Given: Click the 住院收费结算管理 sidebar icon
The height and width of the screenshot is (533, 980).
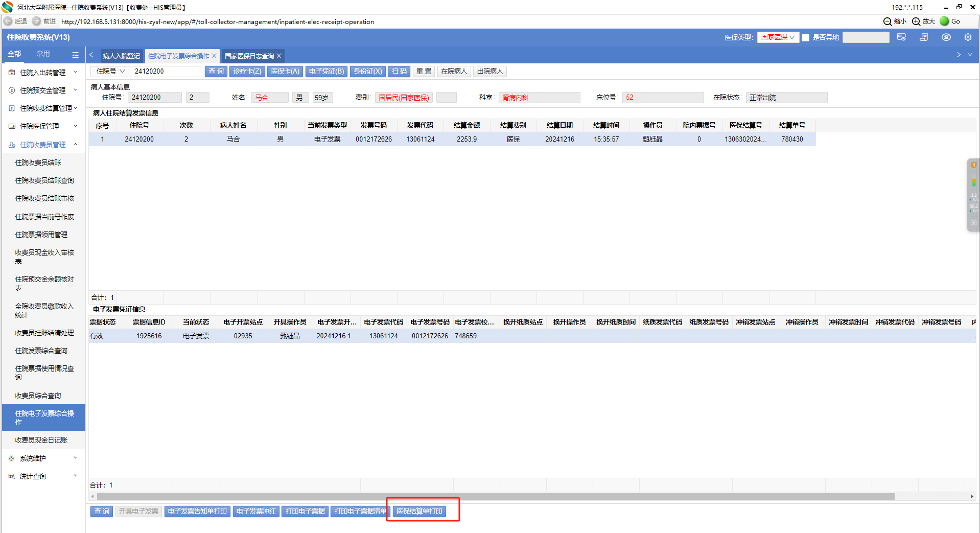Looking at the screenshot, I should (x=12, y=108).
